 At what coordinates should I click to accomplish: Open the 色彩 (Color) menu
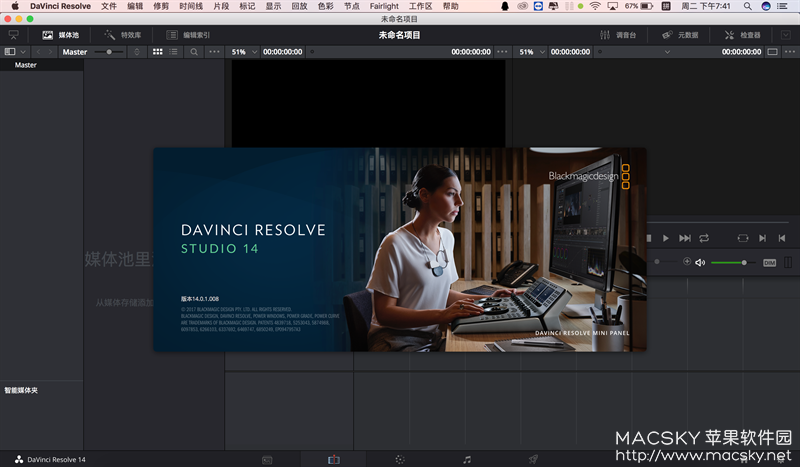[x=326, y=6]
